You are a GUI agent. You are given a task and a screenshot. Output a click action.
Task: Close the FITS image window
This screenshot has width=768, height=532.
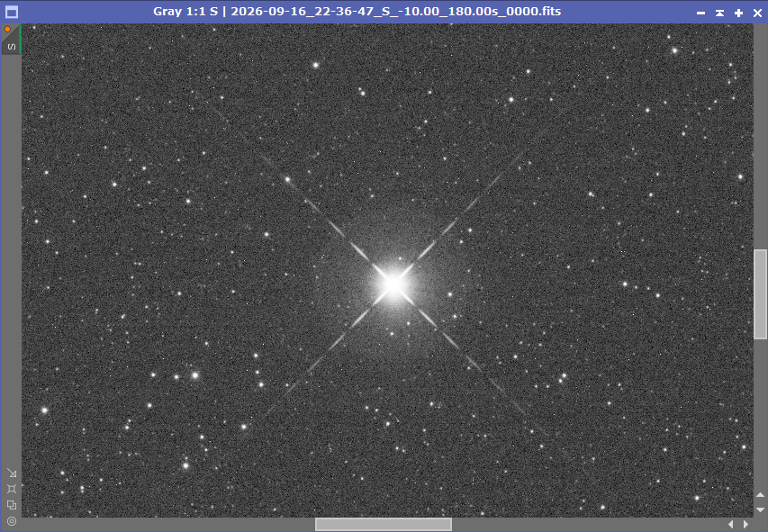click(x=757, y=13)
